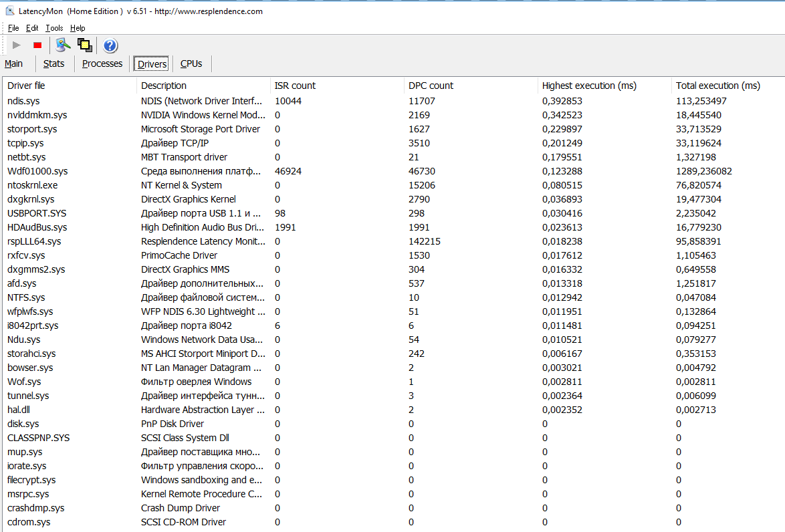Click ISR count value 46924
Image resolution: width=785 pixels, height=532 pixels.
click(x=288, y=171)
